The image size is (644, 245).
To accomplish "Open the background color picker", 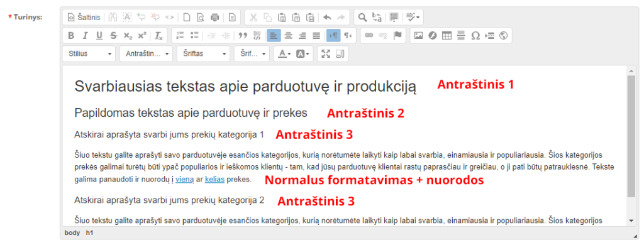I will 303,54.
